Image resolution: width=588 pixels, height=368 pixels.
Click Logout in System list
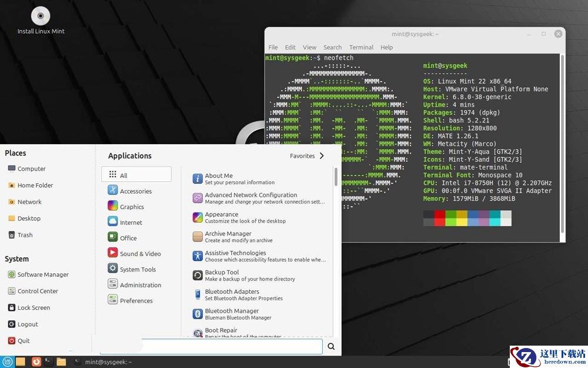23,324
